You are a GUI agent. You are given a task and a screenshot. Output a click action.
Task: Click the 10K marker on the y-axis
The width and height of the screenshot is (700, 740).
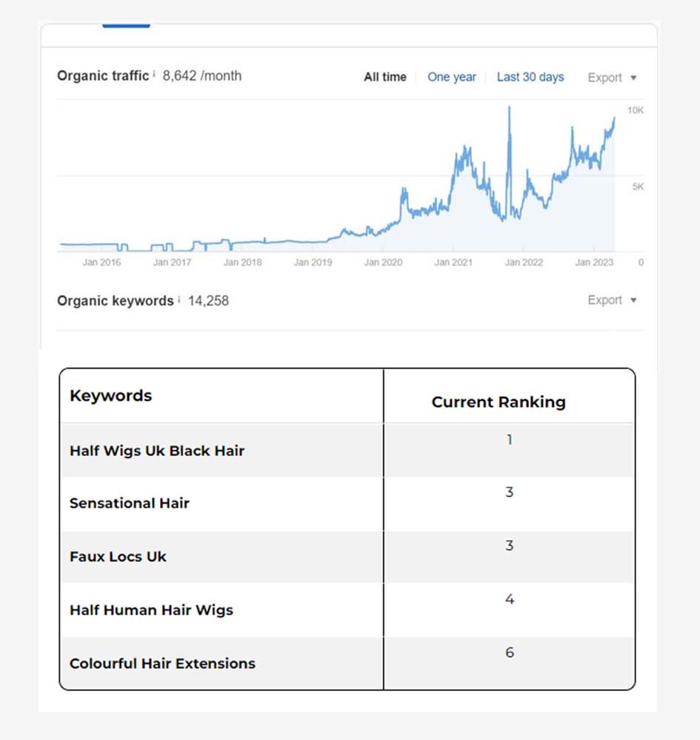tap(636, 110)
